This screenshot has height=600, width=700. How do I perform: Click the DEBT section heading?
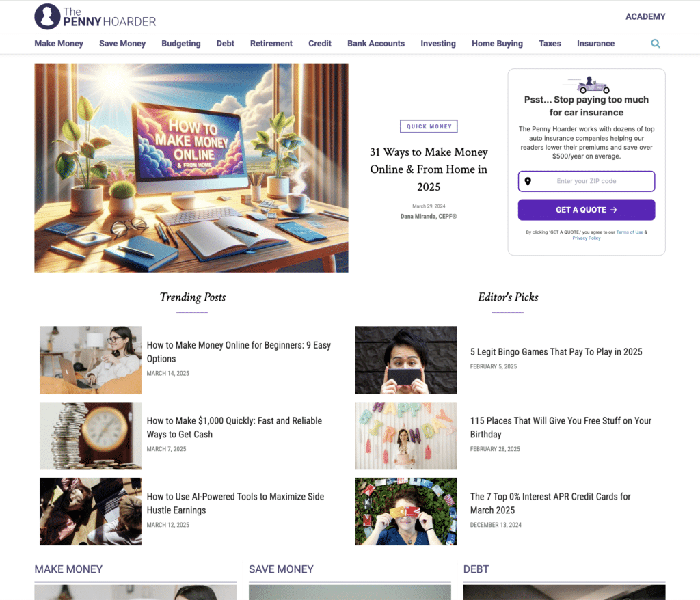(x=476, y=569)
